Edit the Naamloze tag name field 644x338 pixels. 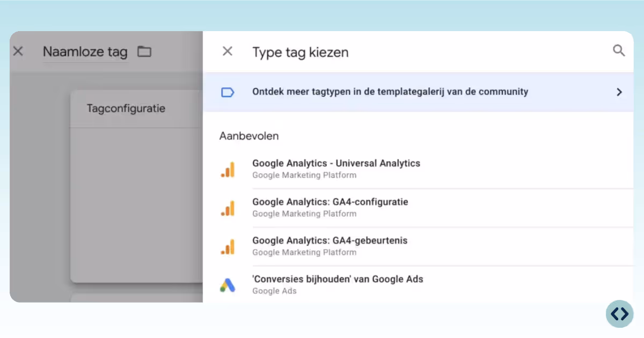[x=85, y=52]
